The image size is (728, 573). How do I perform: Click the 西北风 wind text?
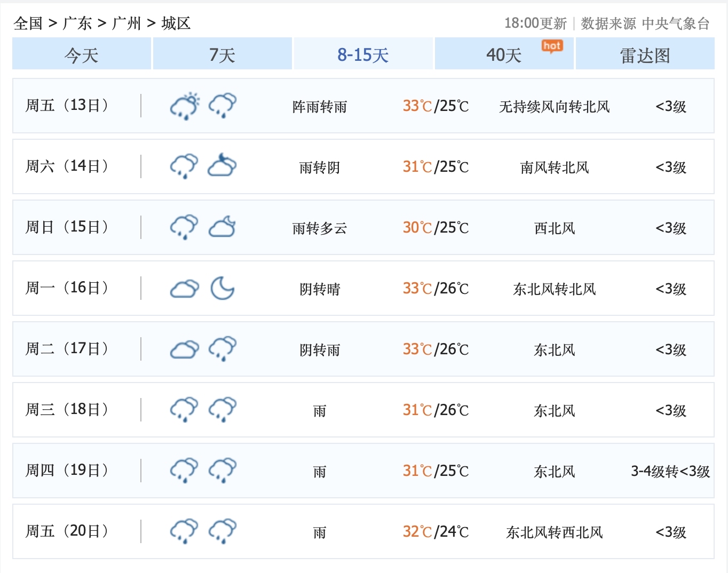click(555, 228)
